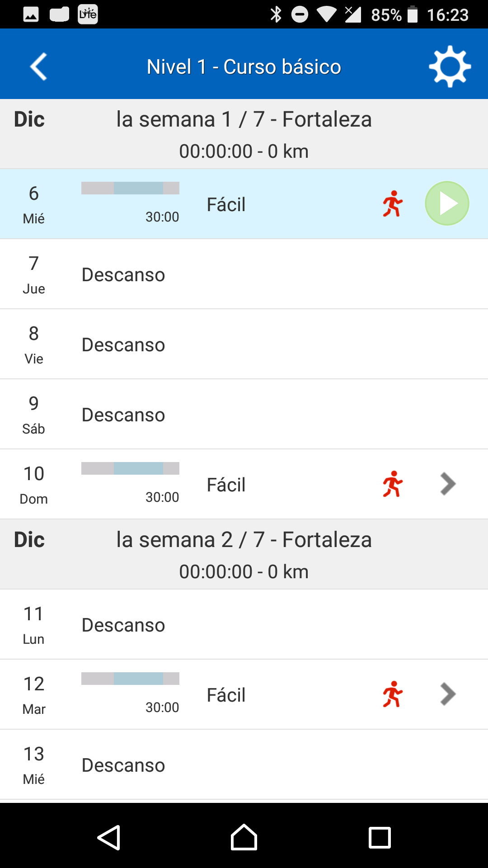Image resolution: width=488 pixels, height=868 pixels.
Task: Select the week 1 / 7 Fortaleza header
Action: pos(244,134)
